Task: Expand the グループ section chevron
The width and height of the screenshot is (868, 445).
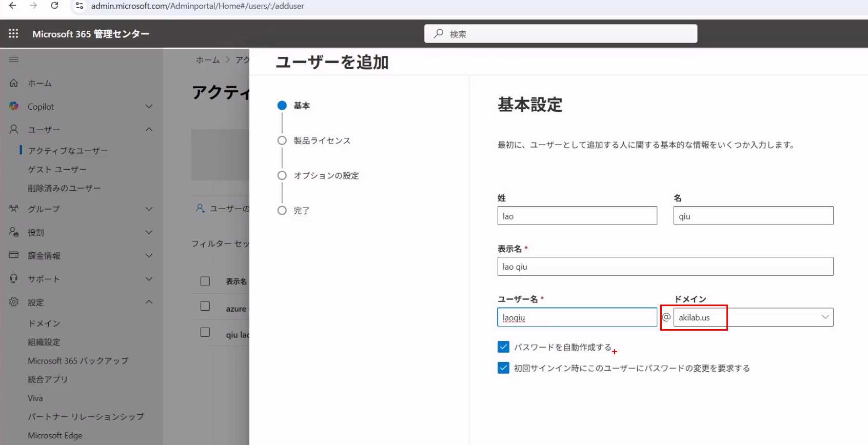Action: pyautogui.click(x=149, y=209)
